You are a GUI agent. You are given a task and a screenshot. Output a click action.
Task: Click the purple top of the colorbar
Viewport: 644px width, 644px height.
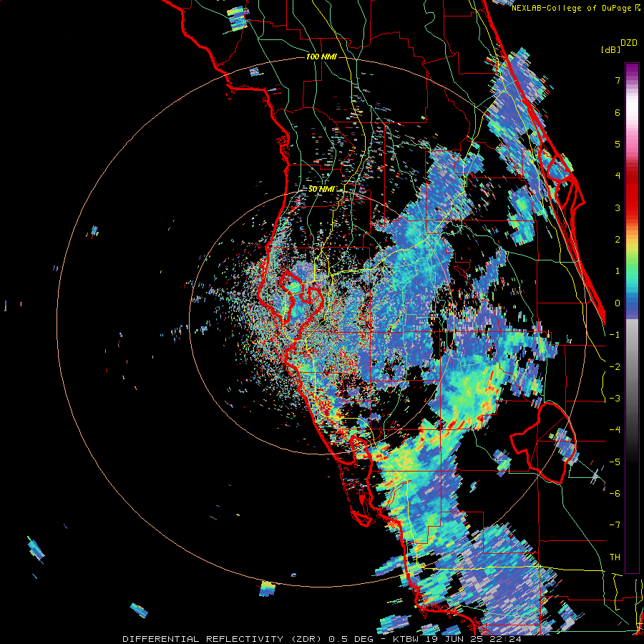tap(632, 72)
